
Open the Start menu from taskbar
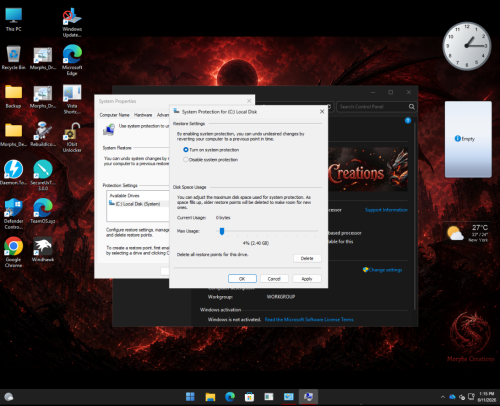click(x=190, y=397)
